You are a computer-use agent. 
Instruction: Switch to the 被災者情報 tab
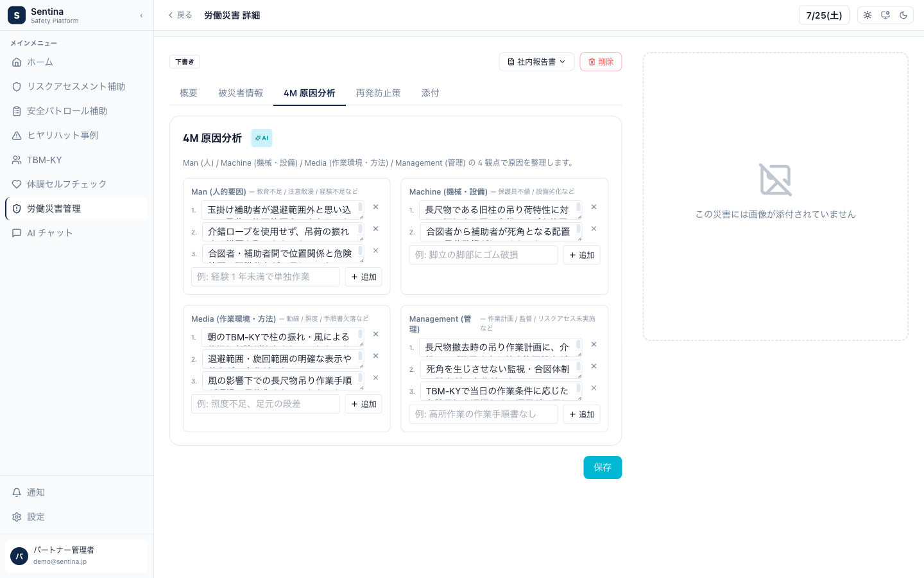point(241,93)
